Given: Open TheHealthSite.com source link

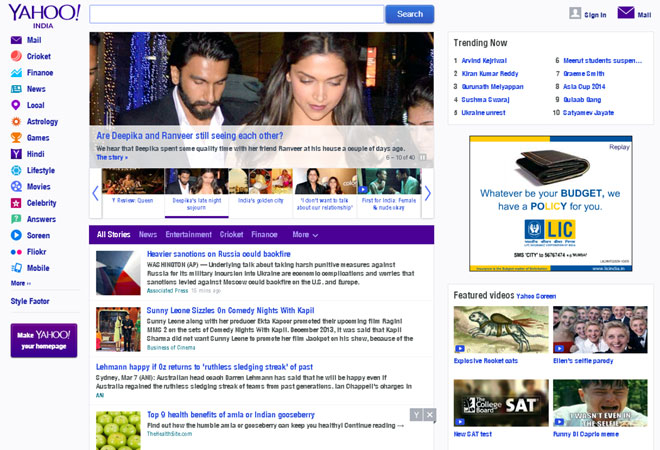Looking at the screenshot, I should (x=169, y=434).
